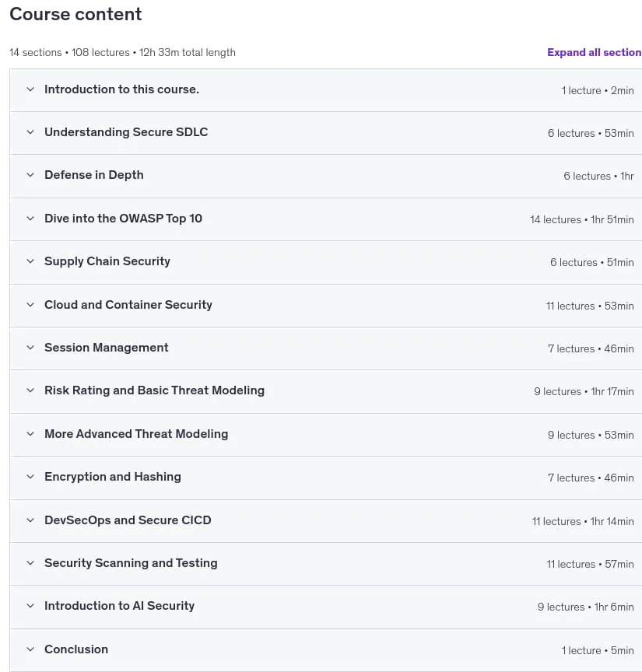
Task: Open chevron for Dive into the OWASP Top 10
Action: [x=30, y=218]
